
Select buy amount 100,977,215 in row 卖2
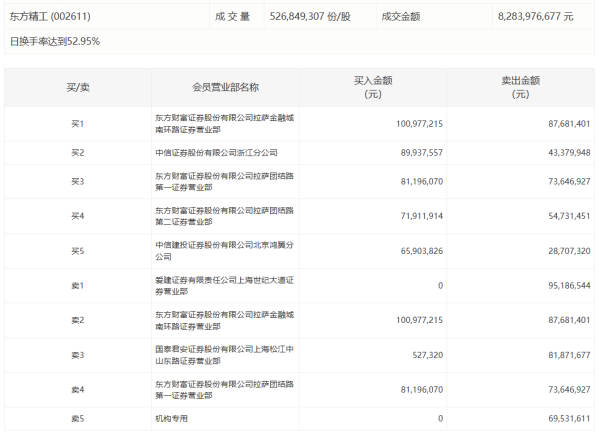tap(419, 320)
